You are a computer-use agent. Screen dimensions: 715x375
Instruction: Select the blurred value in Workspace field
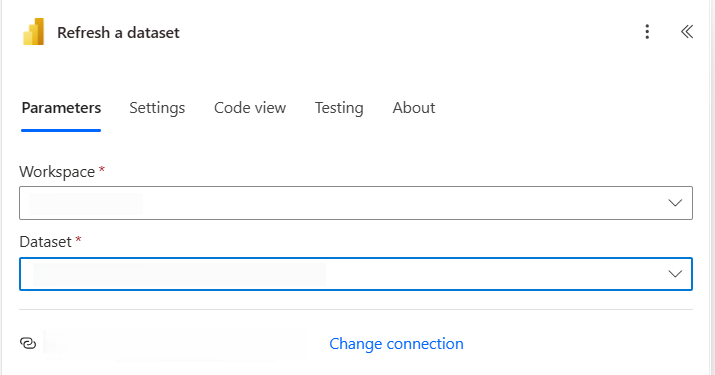click(x=86, y=203)
